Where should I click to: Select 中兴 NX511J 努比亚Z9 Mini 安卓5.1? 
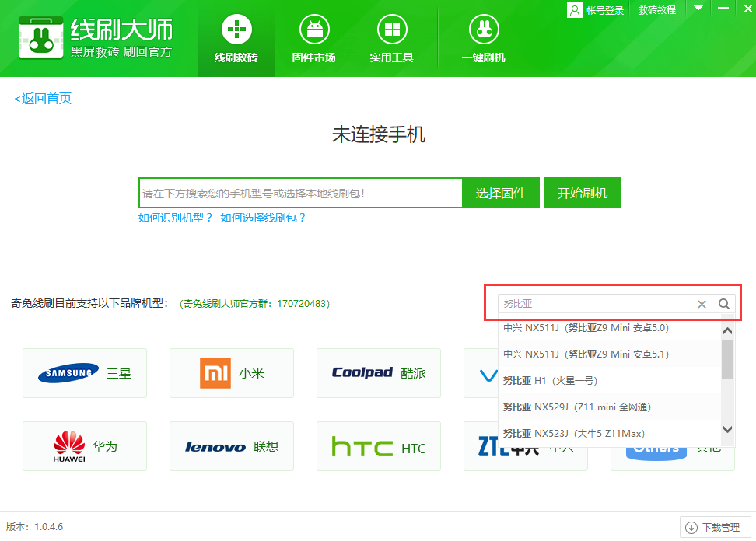click(x=610, y=354)
